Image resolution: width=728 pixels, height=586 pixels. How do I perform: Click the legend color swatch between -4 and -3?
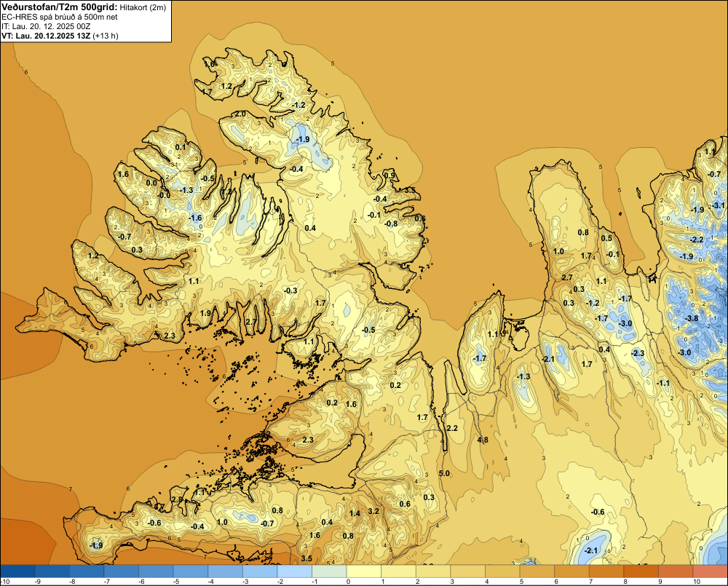(225, 571)
